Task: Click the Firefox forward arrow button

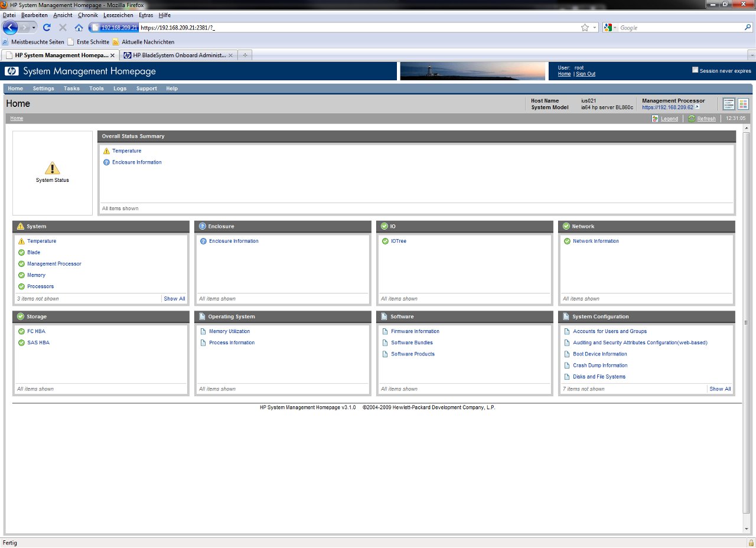Action: point(24,28)
